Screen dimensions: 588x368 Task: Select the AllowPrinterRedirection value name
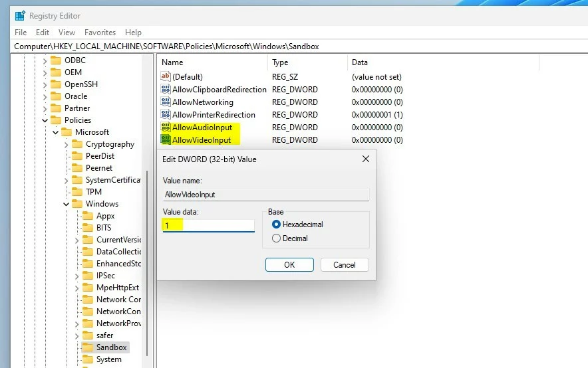214,115
